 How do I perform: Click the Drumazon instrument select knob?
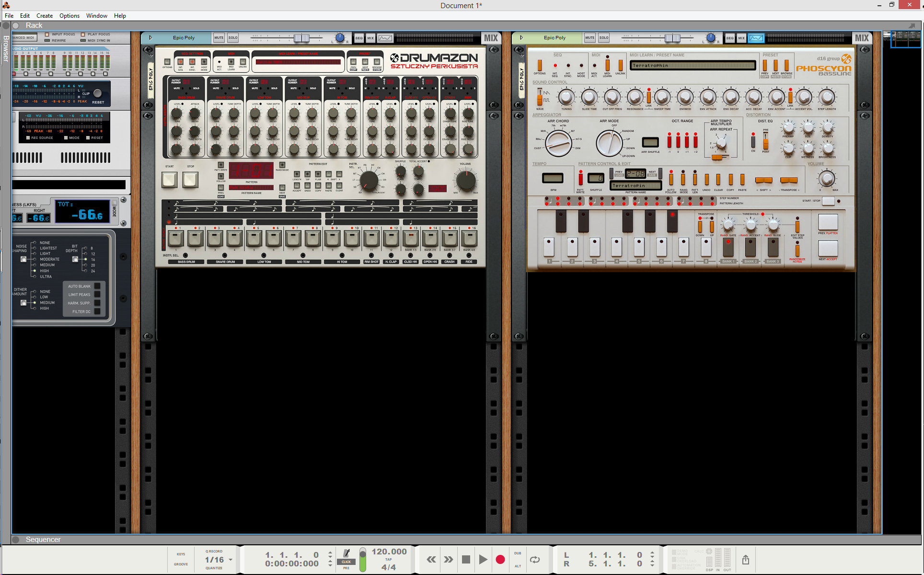[x=369, y=180]
